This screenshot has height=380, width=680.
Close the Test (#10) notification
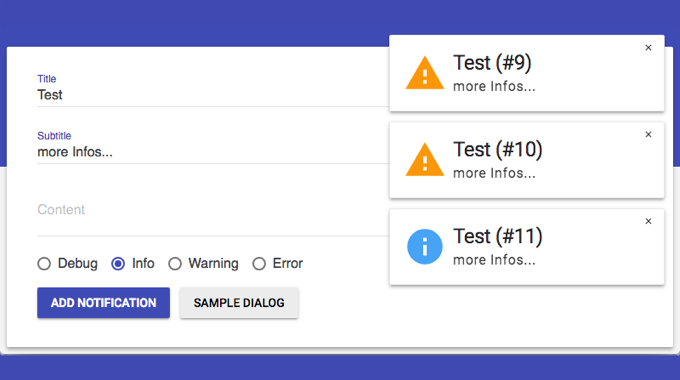point(648,134)
